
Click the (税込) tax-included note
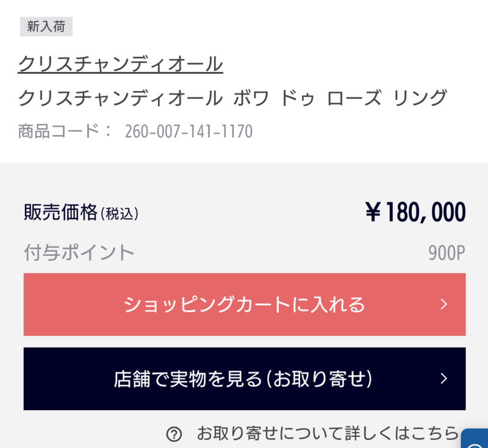(120, 214)
